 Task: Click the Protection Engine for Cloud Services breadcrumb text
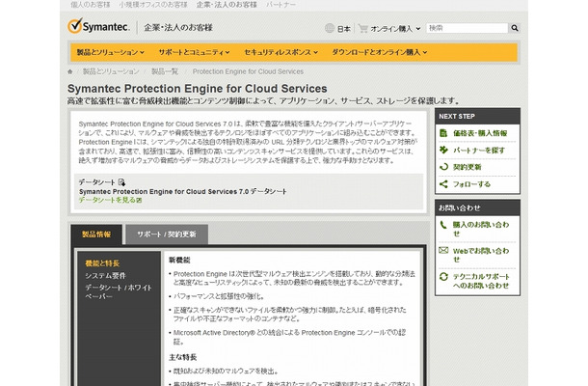pyautogui.click(x=248, y=71)
